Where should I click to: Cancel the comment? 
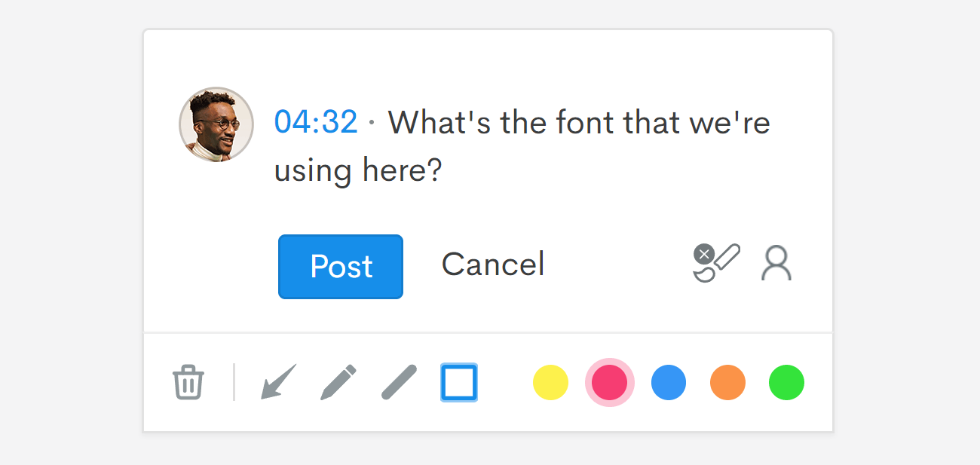coord(493,265)
